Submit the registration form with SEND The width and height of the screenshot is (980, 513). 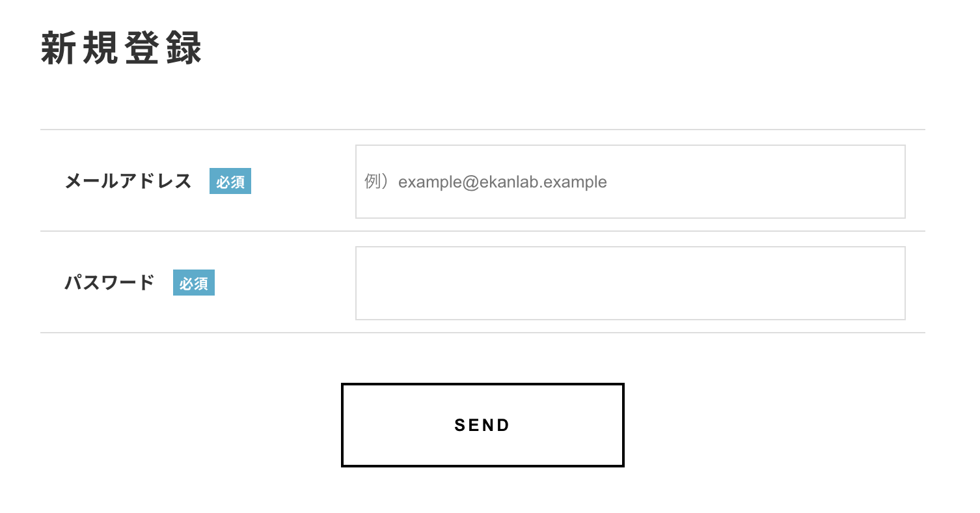click(482, 425)
